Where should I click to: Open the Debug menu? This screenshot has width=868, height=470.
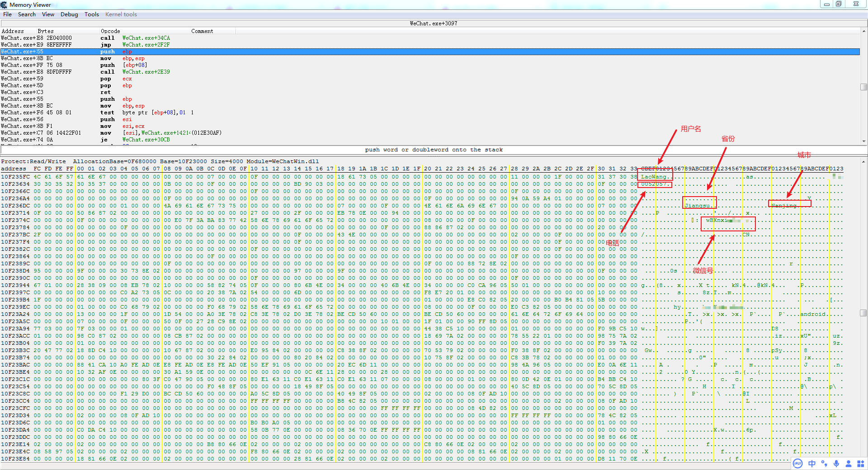click(69, 14)
